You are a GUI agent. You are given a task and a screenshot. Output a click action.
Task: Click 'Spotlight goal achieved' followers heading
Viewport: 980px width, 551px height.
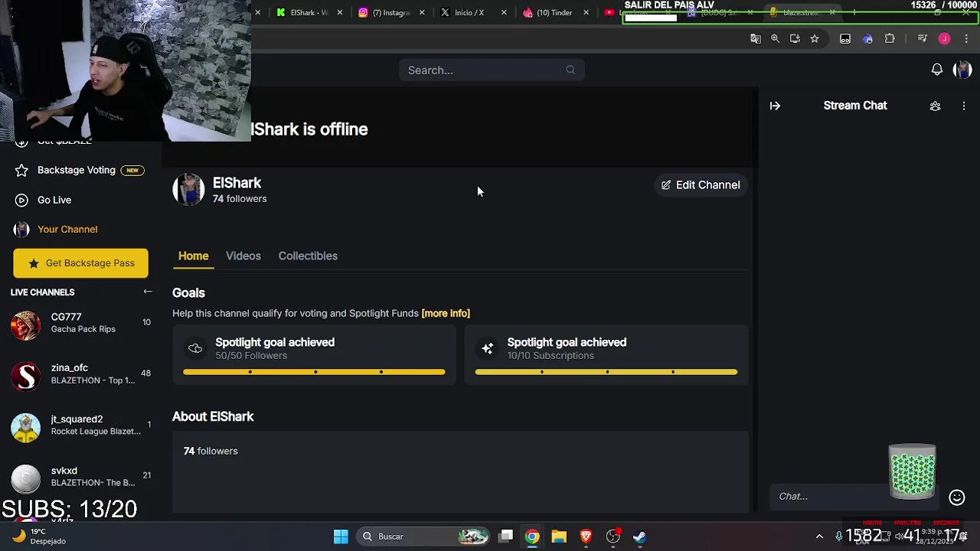(275, 342)
